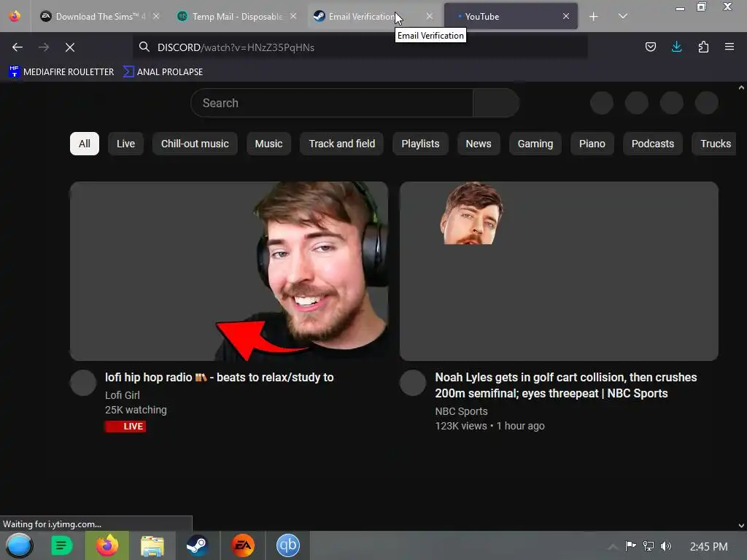Close the Email Verification tab
The image size is (747, 560).
[x=429, y=16]
